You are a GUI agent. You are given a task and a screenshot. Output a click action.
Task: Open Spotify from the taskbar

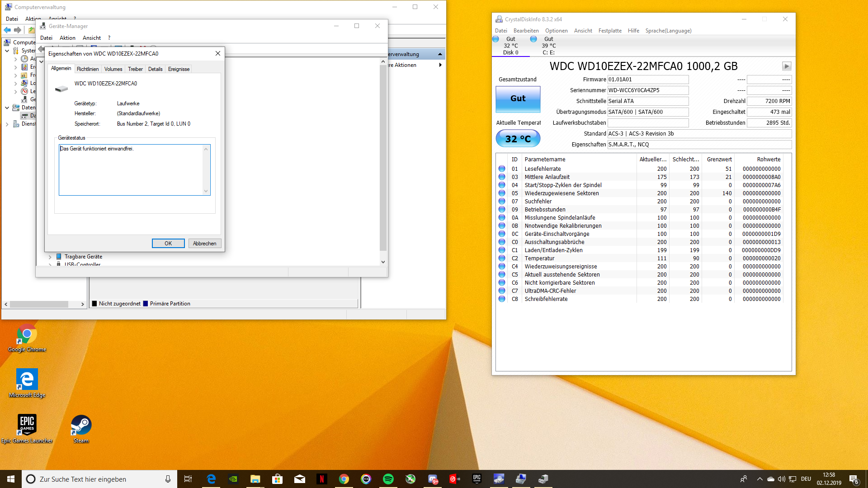[x=388, y=479]
